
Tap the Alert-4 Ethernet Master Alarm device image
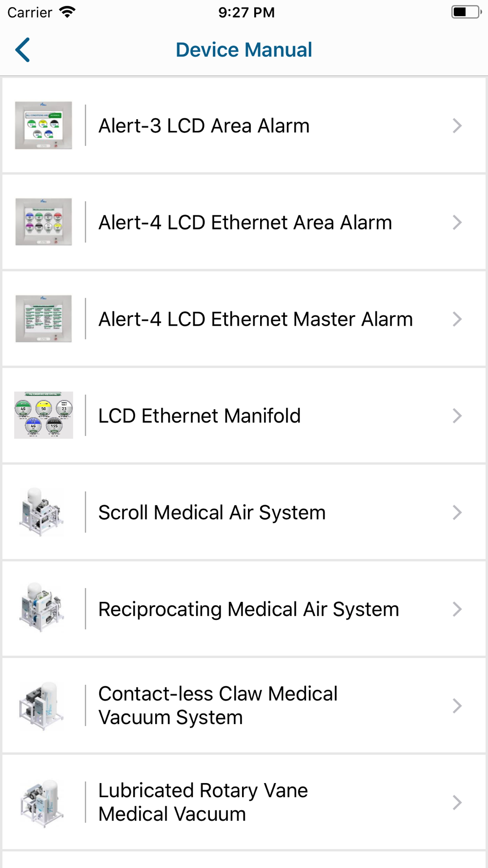43,319
